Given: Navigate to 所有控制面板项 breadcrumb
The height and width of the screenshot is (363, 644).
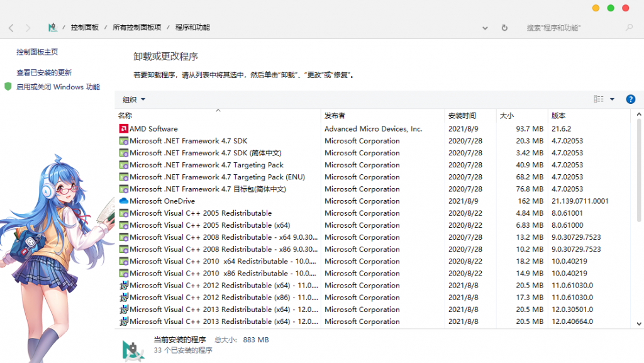Looking at the screenshot, I should click(x=136, y=28).
